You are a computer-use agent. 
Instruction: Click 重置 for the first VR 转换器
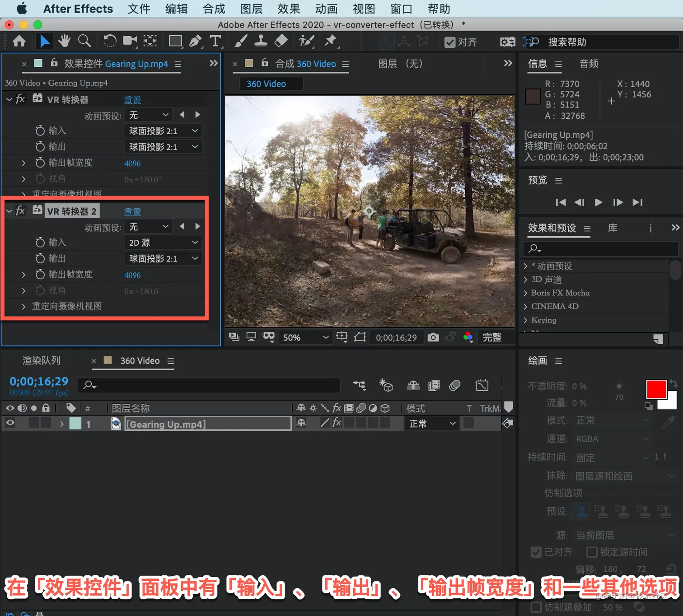click(132, 100)
